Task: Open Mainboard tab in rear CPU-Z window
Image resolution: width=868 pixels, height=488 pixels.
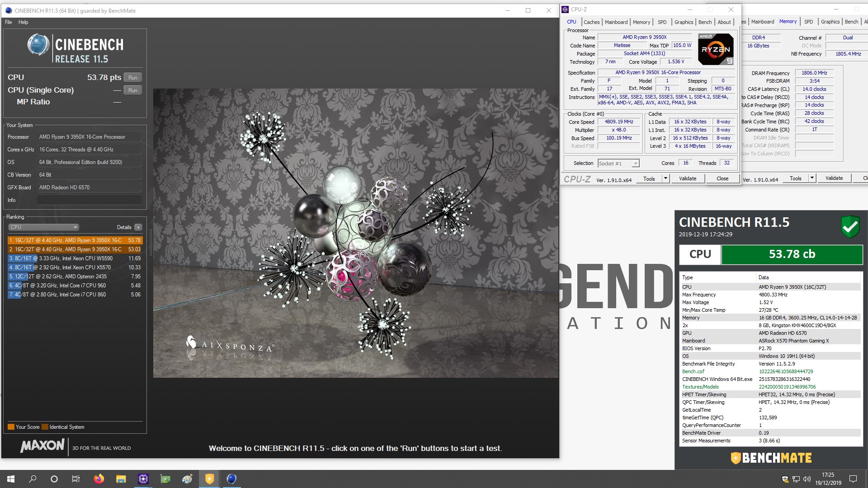Action: pyautogui.click(x=763, y=22)
